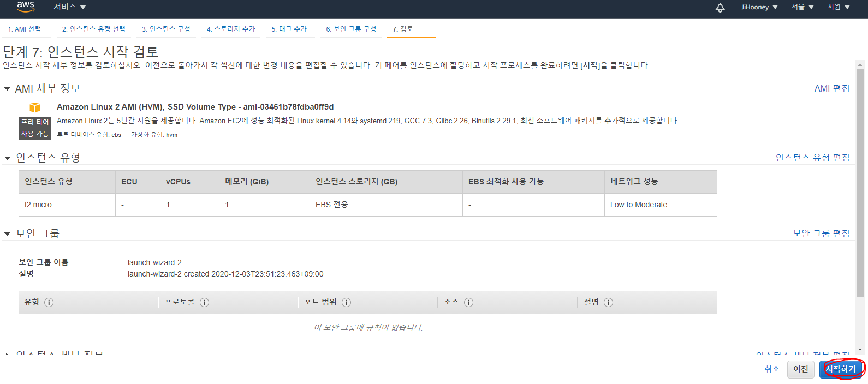Click info icon next to 프로토콜 column
This screenshot has width=868, height=384.
click(204, 302)
